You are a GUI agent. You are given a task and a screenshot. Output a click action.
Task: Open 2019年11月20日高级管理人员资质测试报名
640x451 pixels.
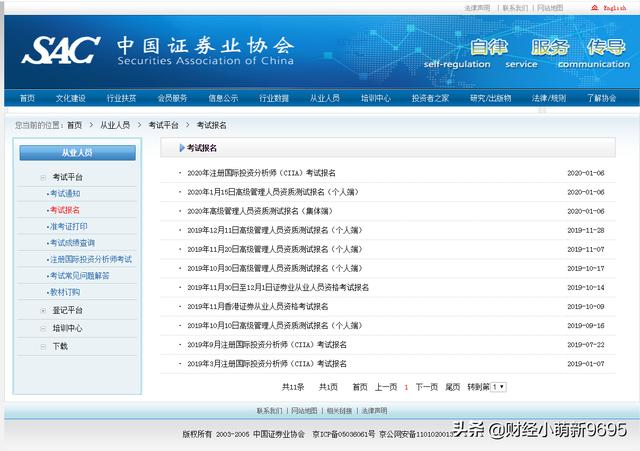[275, 249]
